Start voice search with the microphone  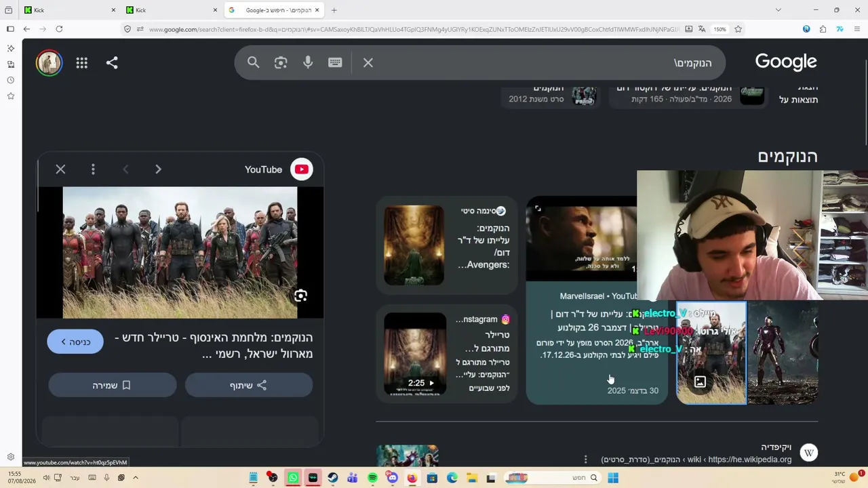[308, 62]
